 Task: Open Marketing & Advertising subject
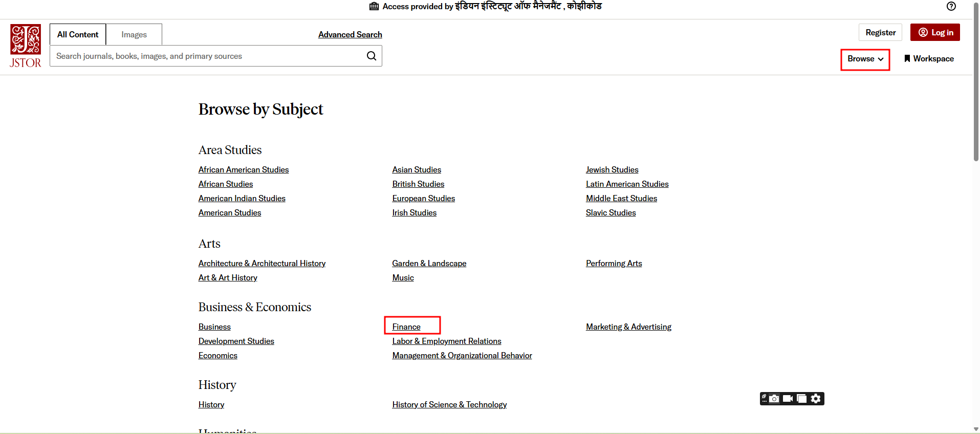coord(628,327)
